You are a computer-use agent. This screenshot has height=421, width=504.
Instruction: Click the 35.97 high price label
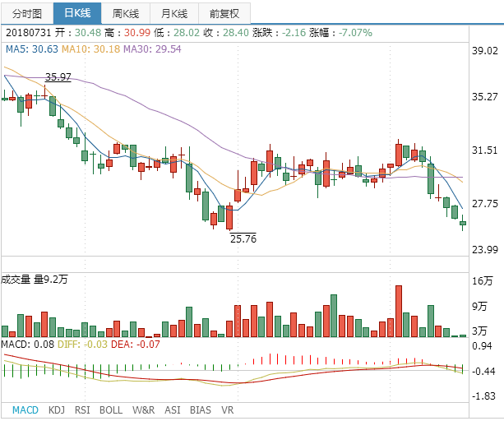click(x=58, y=76)
